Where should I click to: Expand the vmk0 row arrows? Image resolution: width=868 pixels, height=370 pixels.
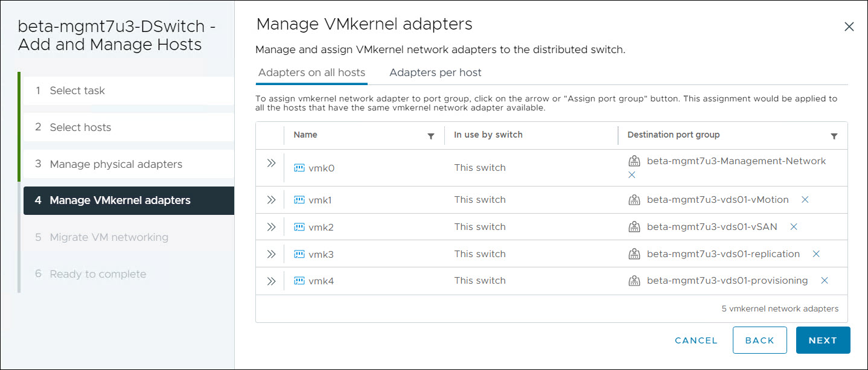[x=271, y=163]
